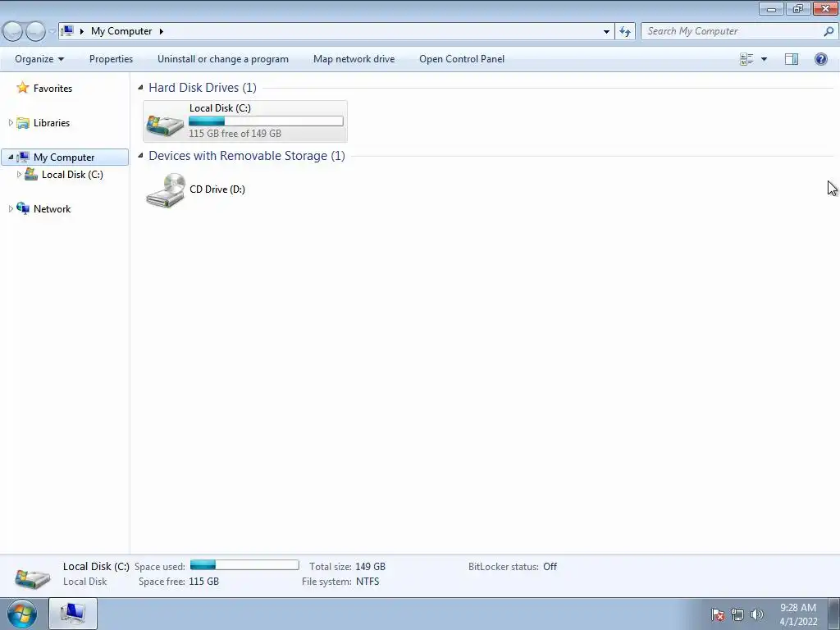Click the Local Disk (C:) drive icon
Viewport: 840px width, 630px height.
[165, 125]
